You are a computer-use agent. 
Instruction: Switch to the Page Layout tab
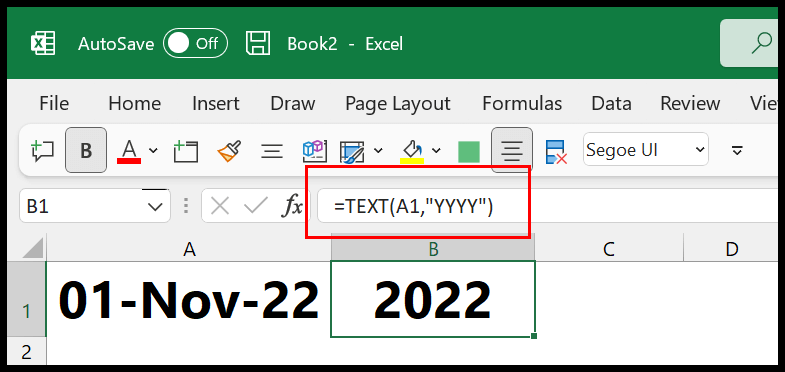point(398,104)
